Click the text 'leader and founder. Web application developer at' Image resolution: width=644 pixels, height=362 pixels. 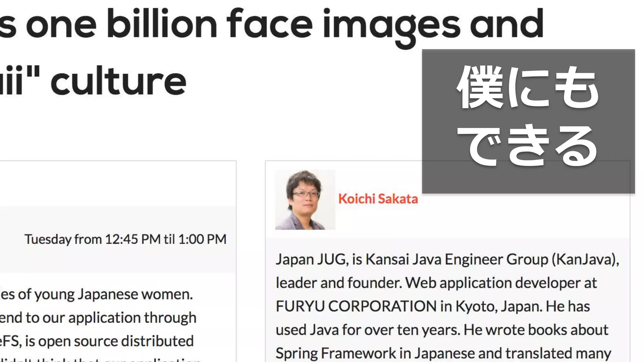(x=436, y=283)
